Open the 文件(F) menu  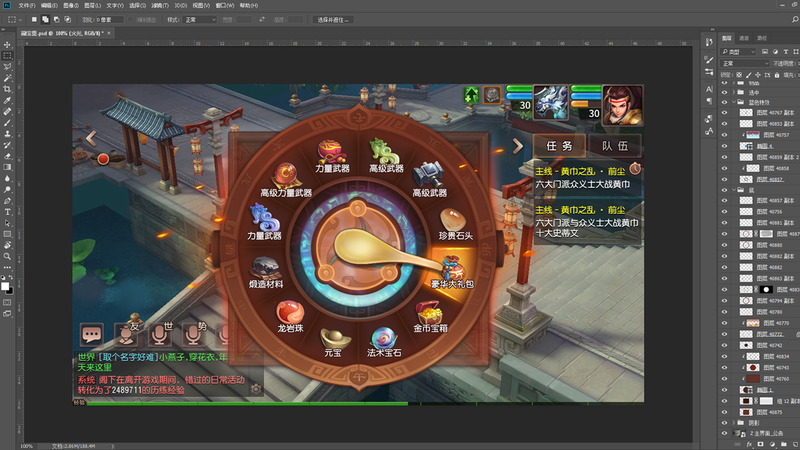[x=27, y=5]
